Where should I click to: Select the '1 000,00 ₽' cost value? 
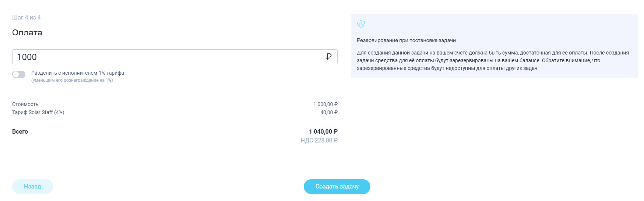(x=325, y=104)
